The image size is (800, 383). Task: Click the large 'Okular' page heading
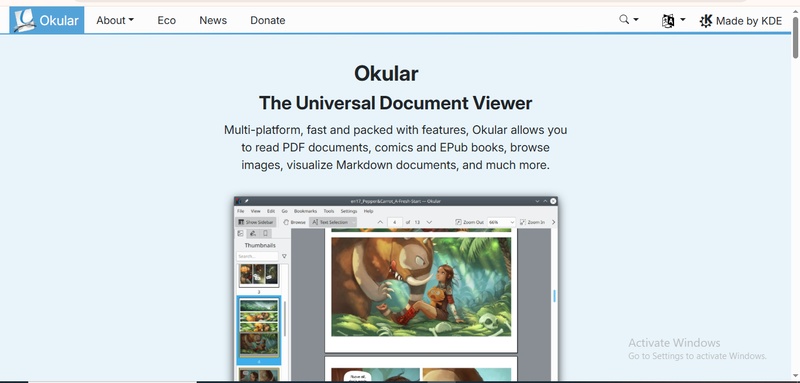coord(386,73)
